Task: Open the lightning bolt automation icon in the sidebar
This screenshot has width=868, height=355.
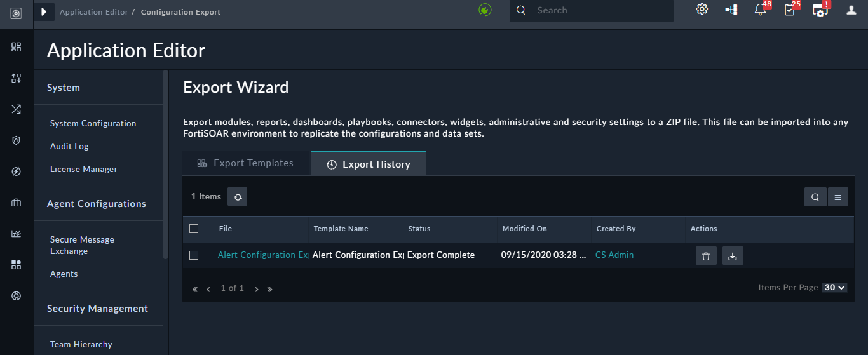Action: (x=17, y=171)
